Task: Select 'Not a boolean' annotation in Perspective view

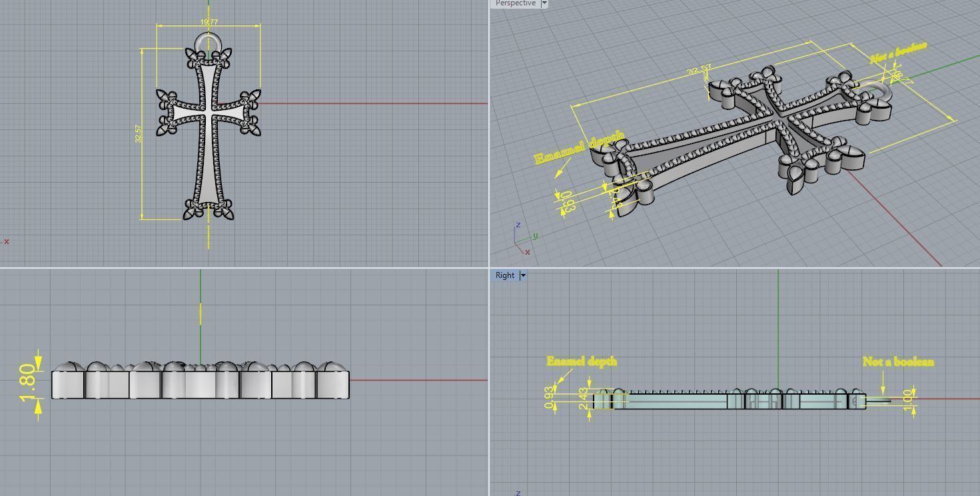Action: tap(898, 53)
